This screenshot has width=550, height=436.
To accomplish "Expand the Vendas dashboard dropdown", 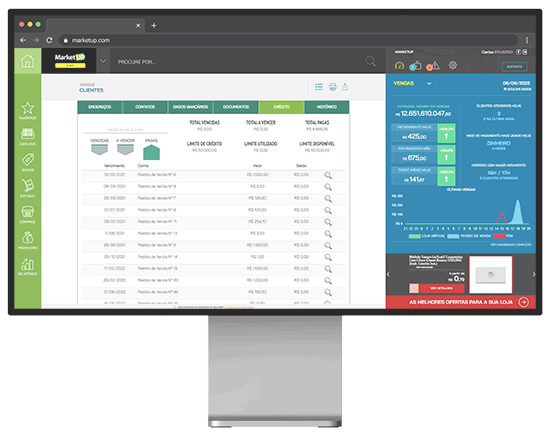I will (x=429, y=83).
